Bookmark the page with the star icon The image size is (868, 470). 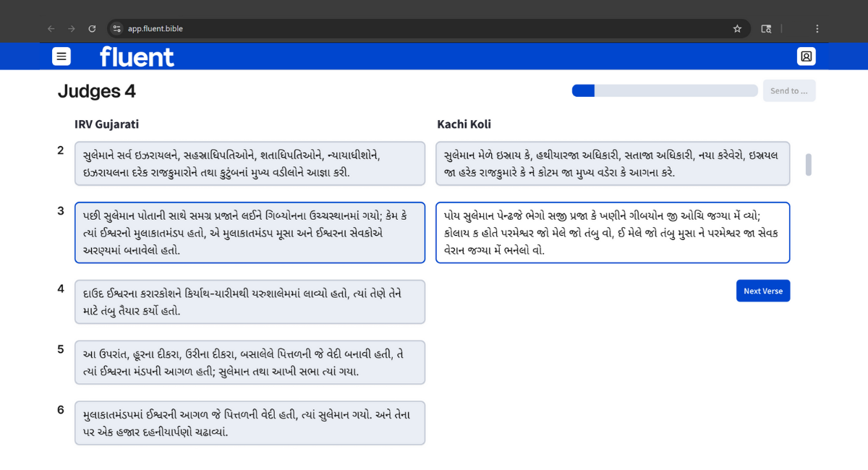(x=737, y=28)
